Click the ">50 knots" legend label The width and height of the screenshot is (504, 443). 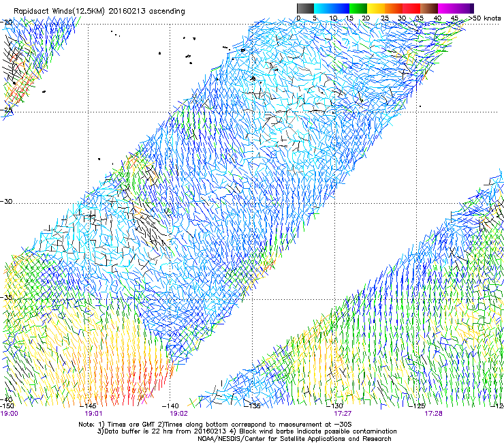coord(484,18)
